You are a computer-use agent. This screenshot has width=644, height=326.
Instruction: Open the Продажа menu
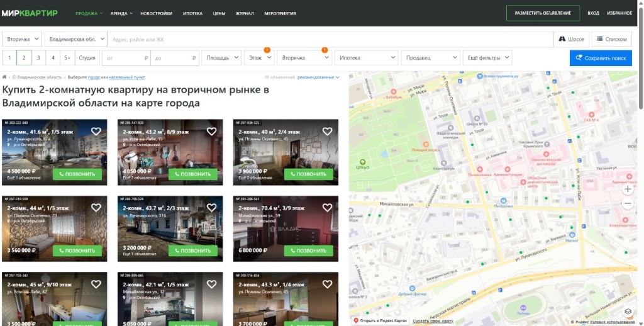click(x=89, y=13)
